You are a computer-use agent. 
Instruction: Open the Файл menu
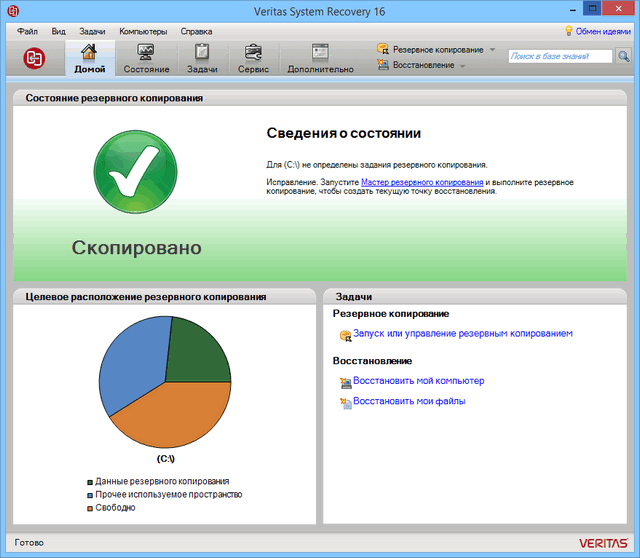coord(27,31)
